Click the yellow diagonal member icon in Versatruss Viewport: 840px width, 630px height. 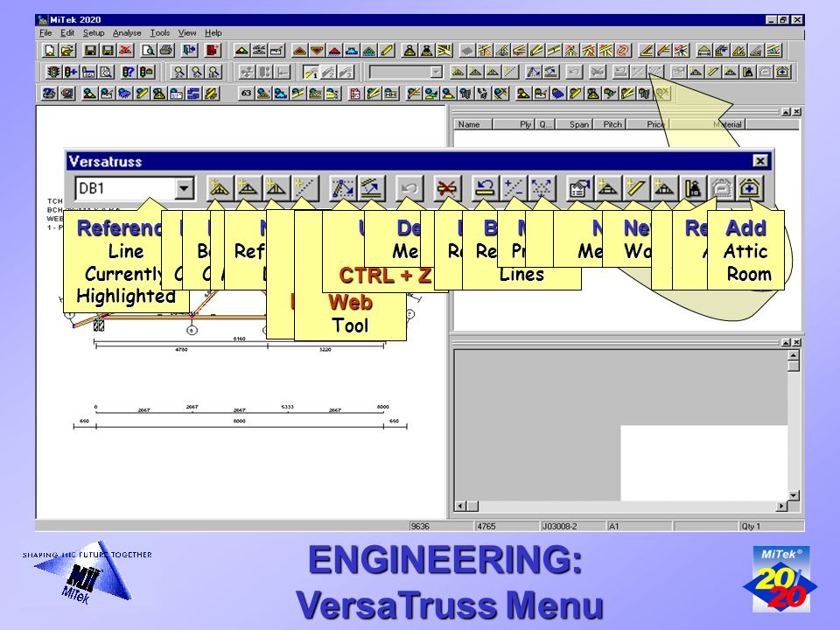636,188
